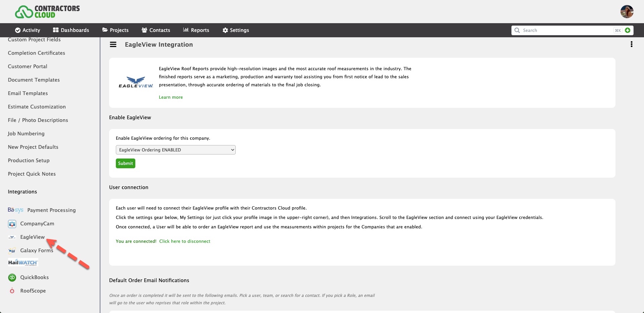The image size is (644, 313).
Task: Click the Projects folder icon
Action: [105, 30]
